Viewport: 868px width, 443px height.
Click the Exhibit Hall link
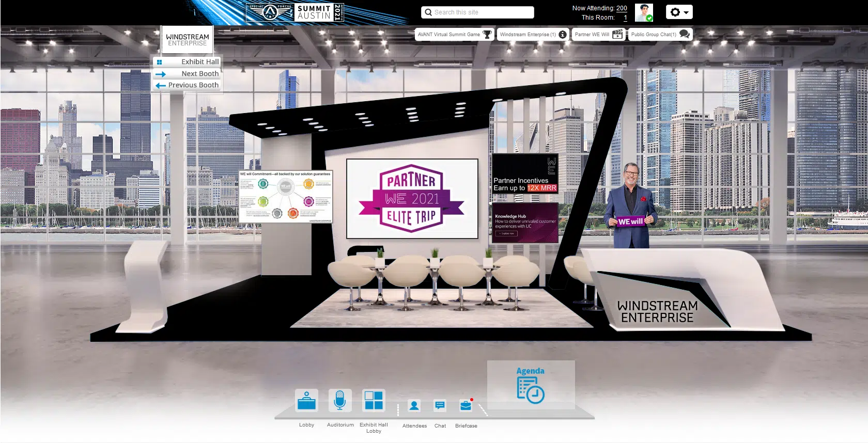(x=200, y=62)
